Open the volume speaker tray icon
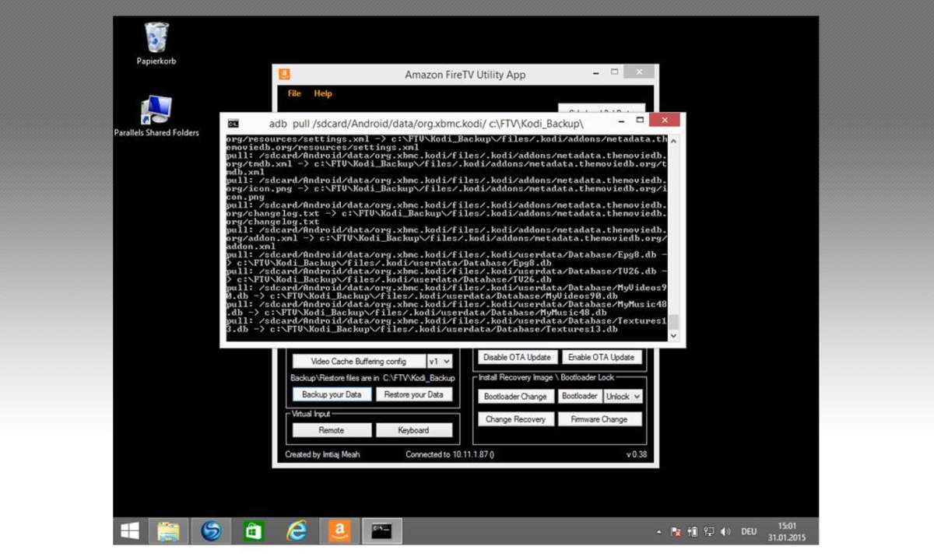Viewport: 934px width, 560px height. pyautogui.click(x=725, y=532)
